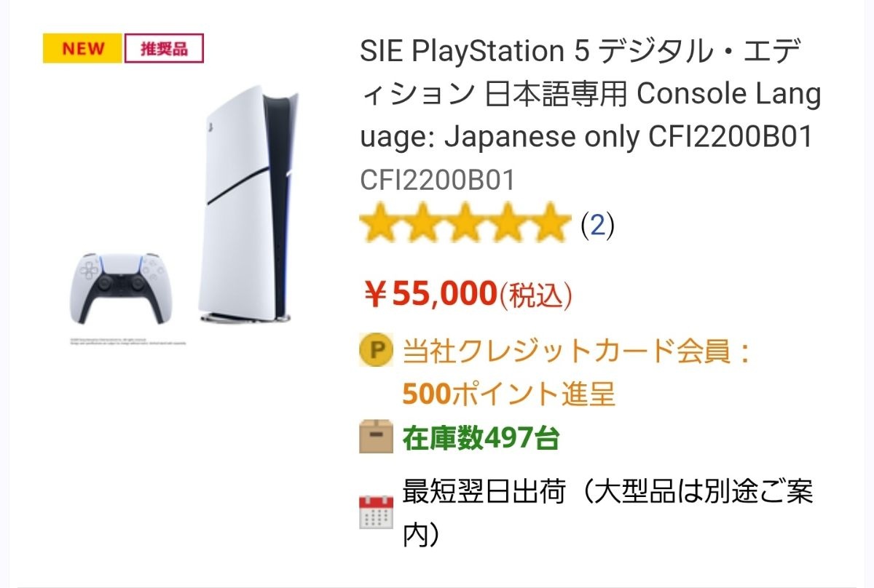Open the PS5 console product image

click(x=248, y=204)
